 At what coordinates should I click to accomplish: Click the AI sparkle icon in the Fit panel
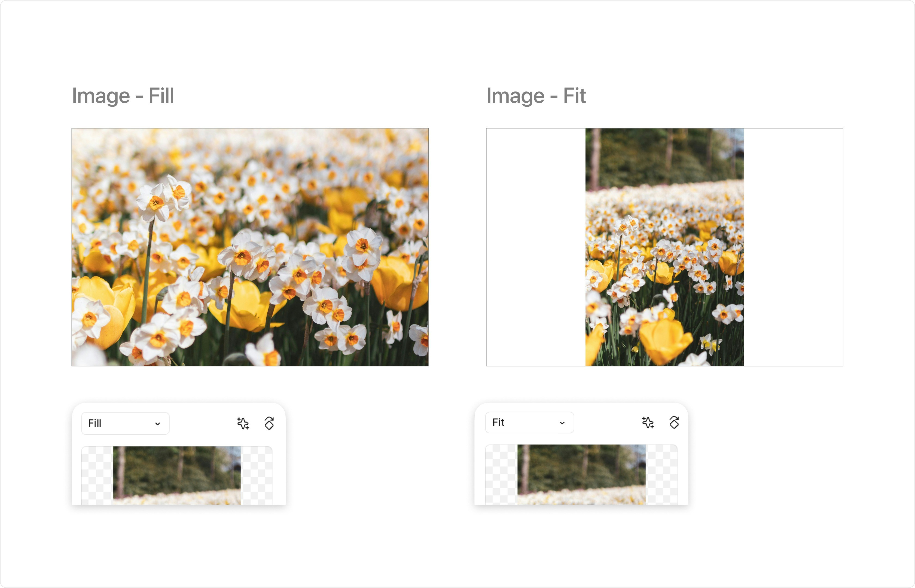coord(648,422)
